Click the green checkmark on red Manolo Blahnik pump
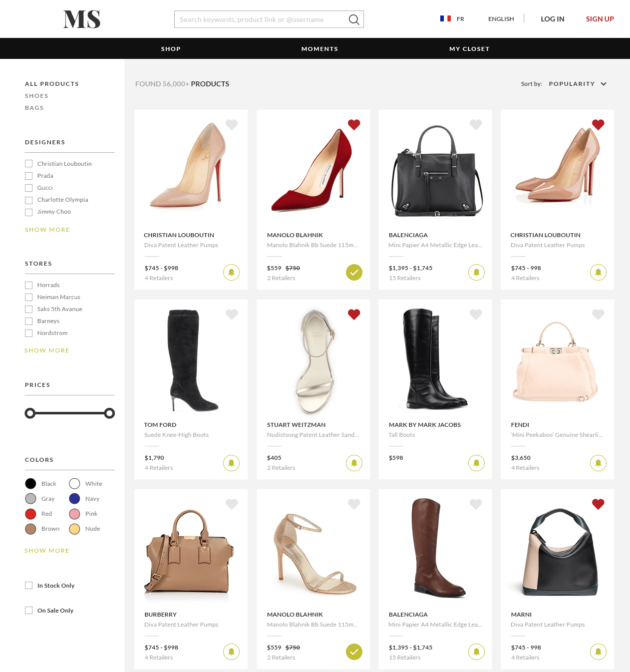 (x=354, y=273)
